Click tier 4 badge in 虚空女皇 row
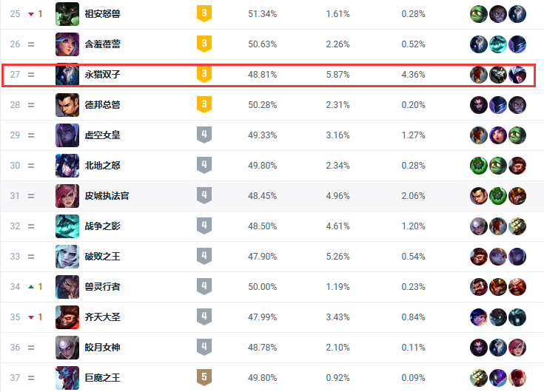544x392 pixels. coord(204,135)
